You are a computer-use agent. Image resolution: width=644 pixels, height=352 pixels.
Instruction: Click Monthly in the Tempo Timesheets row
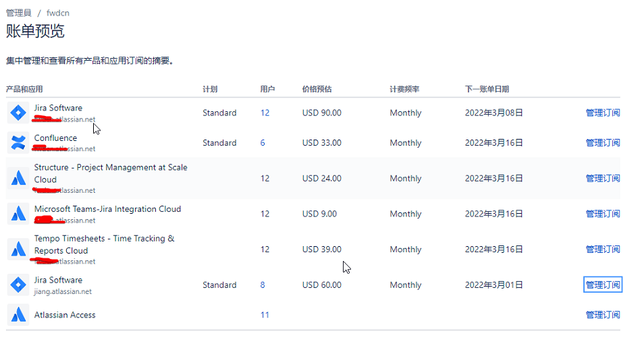(x=406, y=250)
